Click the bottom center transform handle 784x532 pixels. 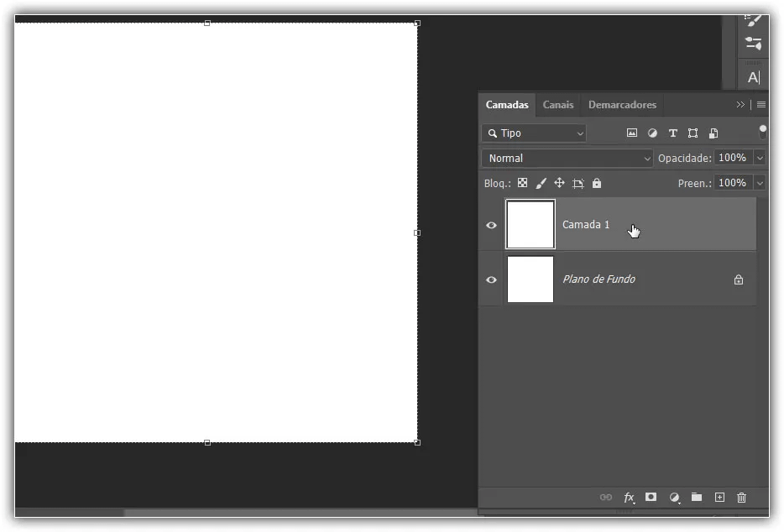click(x=207, y=442)
